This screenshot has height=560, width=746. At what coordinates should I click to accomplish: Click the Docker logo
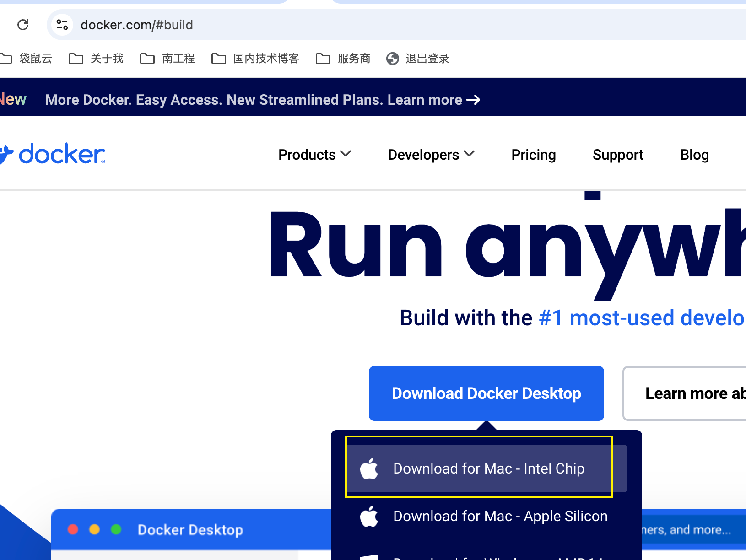click(53, 154)
